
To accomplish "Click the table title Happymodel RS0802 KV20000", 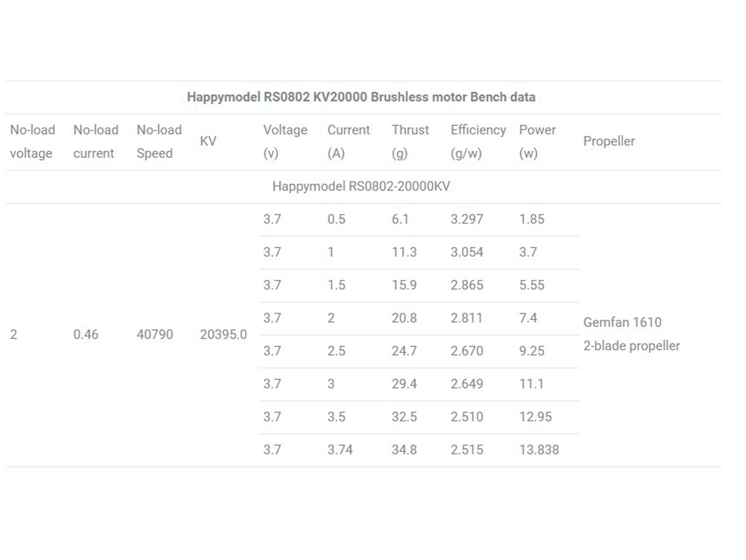I will (x=362, y=97).
